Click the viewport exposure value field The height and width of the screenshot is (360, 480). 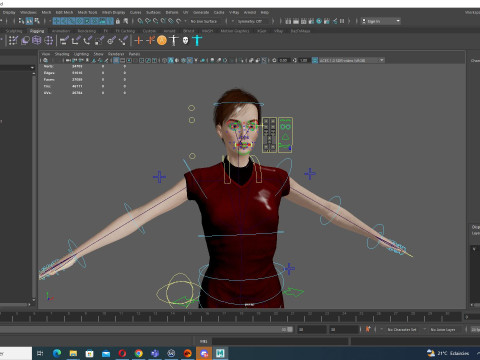tap(283, 60)
